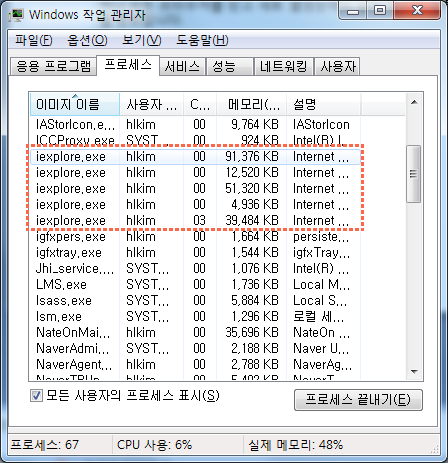Viewport: 448px width, 463px height.
Task: Select the LMS.exe process
Action: click(x=195, y=284)
